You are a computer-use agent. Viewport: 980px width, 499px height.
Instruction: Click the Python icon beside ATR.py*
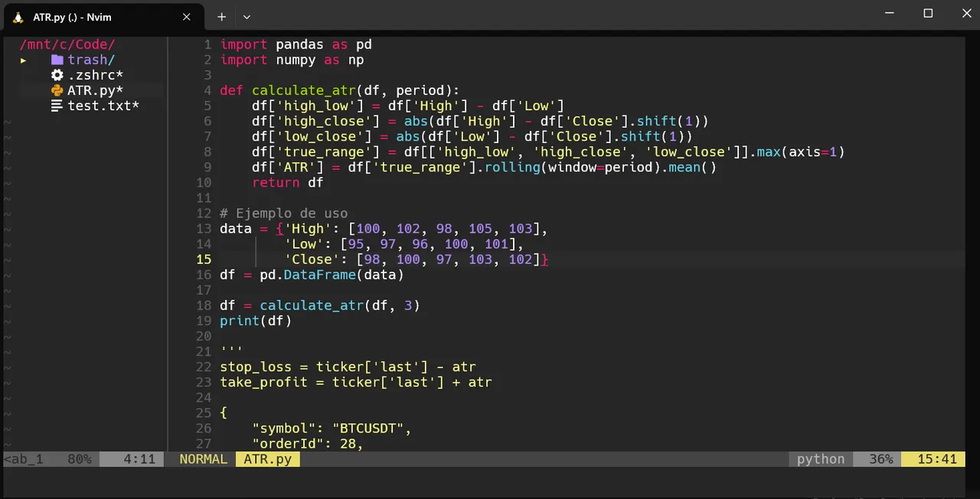(57, 90)
